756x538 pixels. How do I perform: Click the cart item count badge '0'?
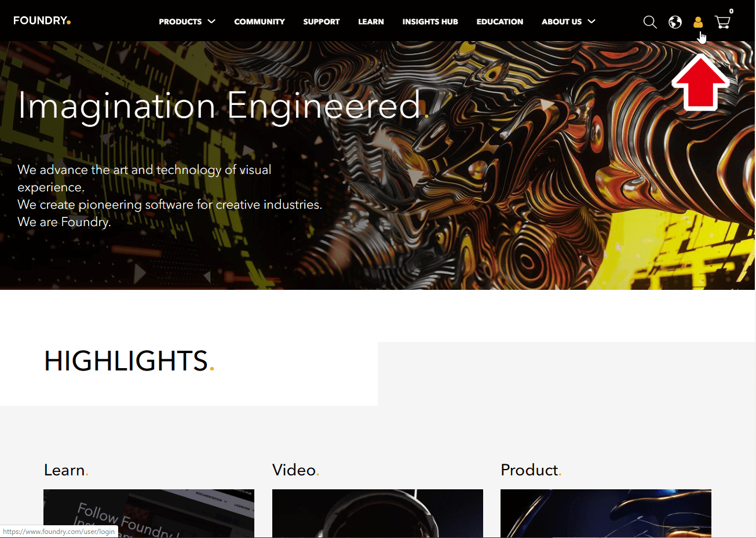(x=731, y=11)
